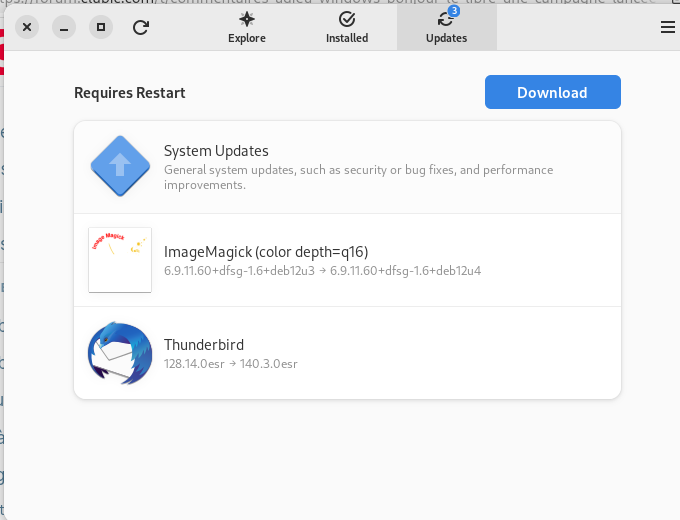Switch to the Installed tab
The height and width of the screenshot is (520, 680).
point(347,27)
